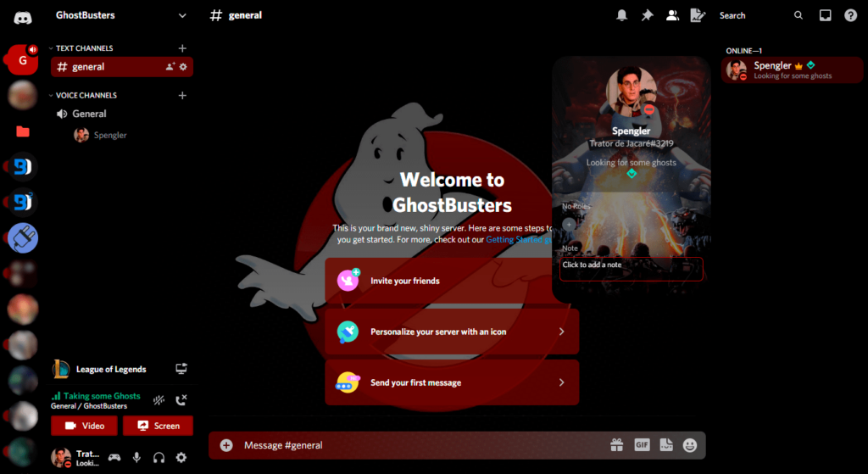Stream League of Legends with monitor icon

(181, 369)
